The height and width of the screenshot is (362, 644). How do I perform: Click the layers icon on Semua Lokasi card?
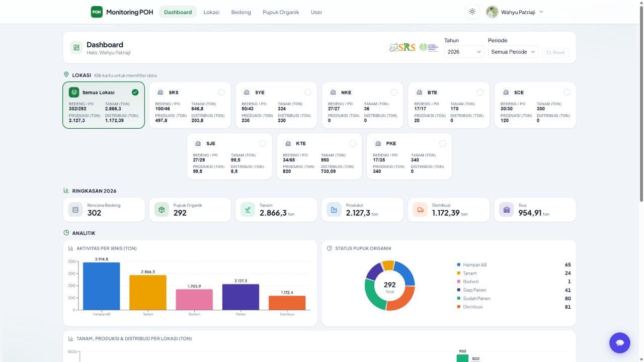pos(74,93)
